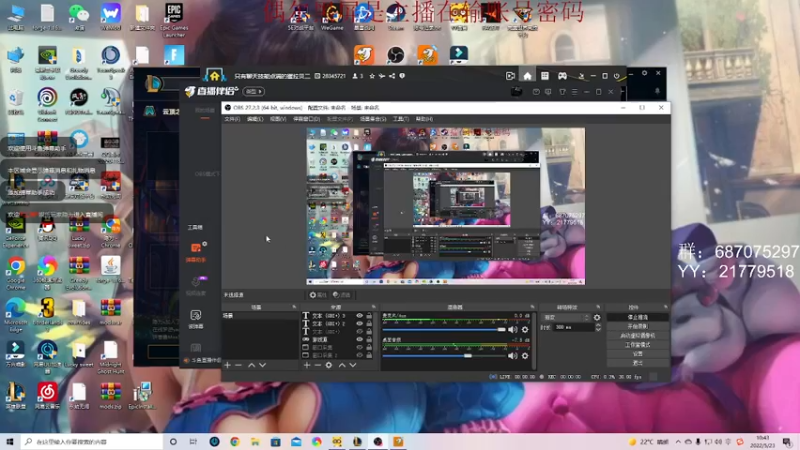The image size is (800, 450).
Task: Pop out Controls dock using its header icon
Action: (x=665, y=307)
